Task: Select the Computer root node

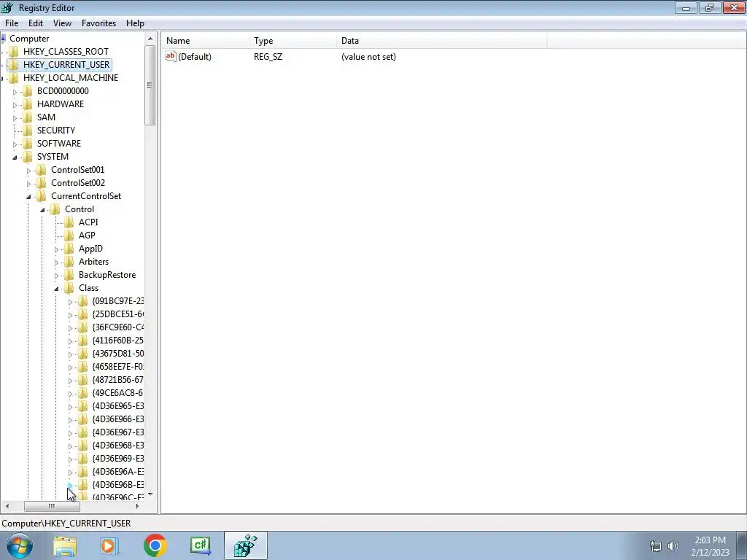Action: (x=29, y=39)
